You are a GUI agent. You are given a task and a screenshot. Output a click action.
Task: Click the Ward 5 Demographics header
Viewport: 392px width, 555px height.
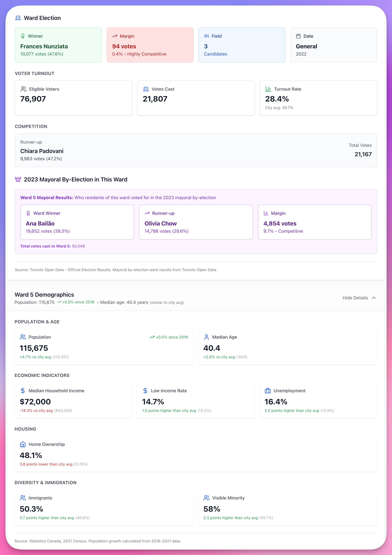click(44, 295)
